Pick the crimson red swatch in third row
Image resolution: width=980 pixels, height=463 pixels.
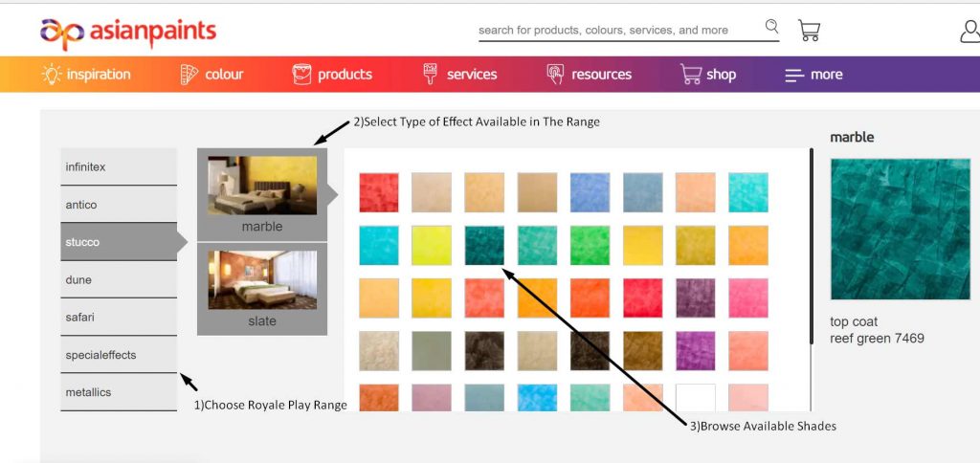(642, 298)
